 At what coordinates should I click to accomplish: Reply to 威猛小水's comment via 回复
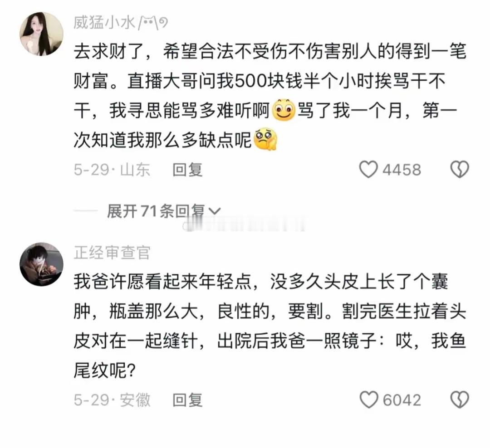pos(187,170)
